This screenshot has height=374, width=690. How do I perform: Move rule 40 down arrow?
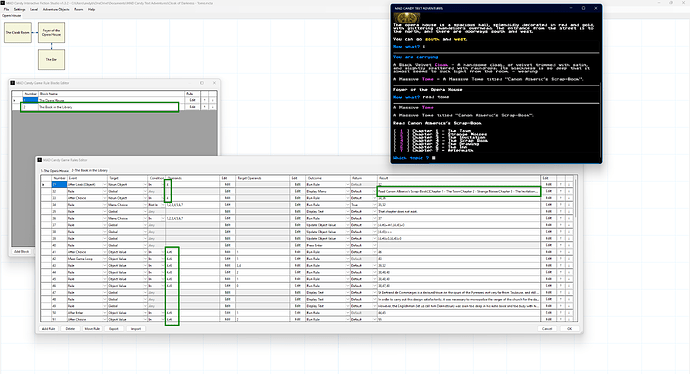[x=569, y=245]
